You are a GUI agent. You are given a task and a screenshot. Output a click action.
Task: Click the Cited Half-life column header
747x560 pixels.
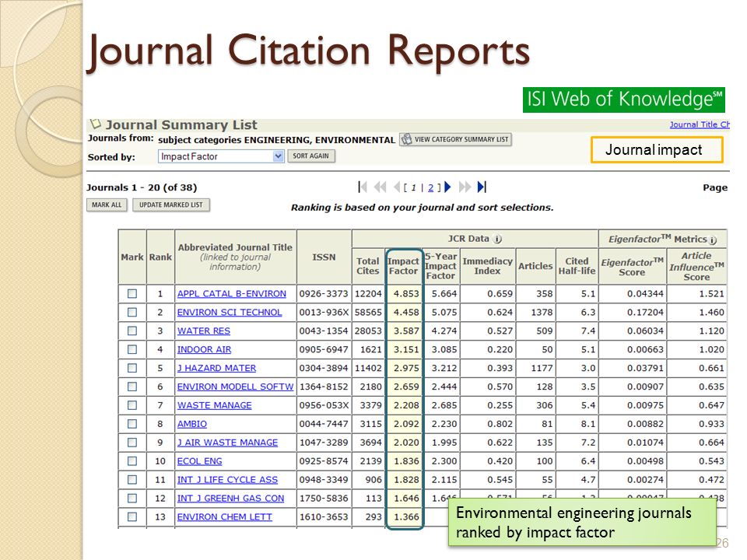tap(577, 266)
